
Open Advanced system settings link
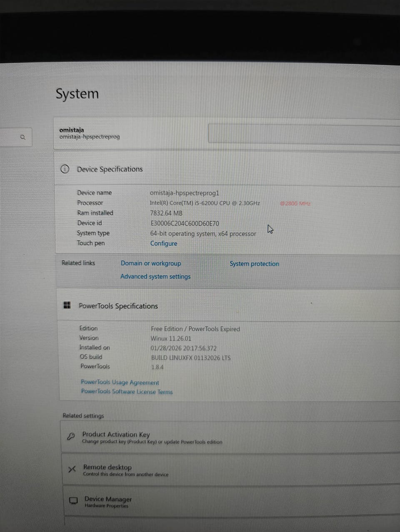click(155, 276)
